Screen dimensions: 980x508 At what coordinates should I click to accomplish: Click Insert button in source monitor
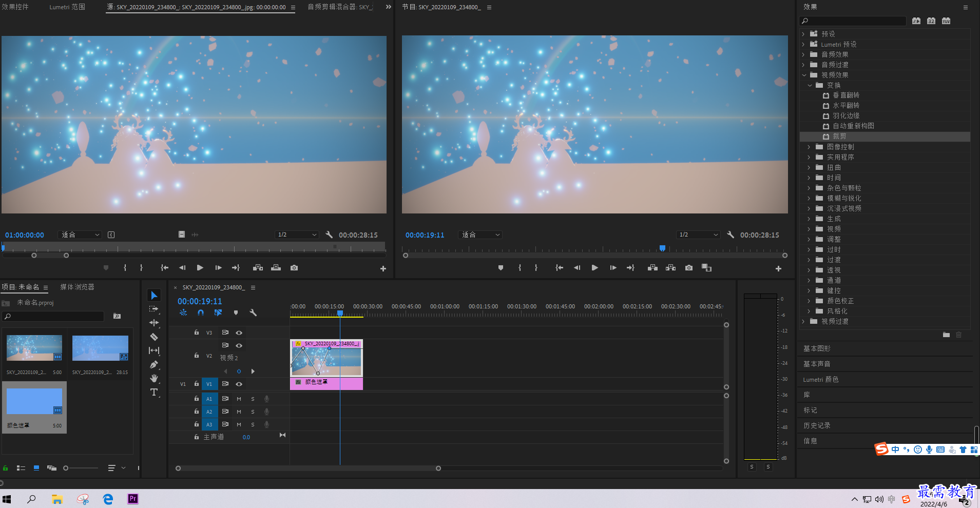[x=258, y=268]
